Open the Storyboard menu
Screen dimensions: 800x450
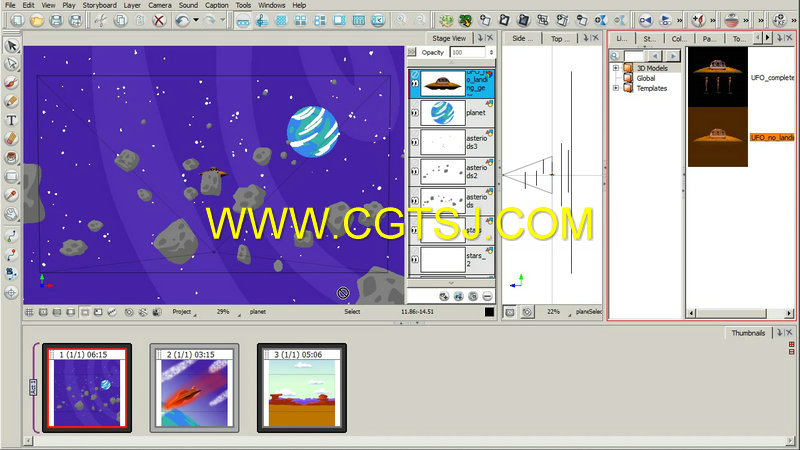99,5
